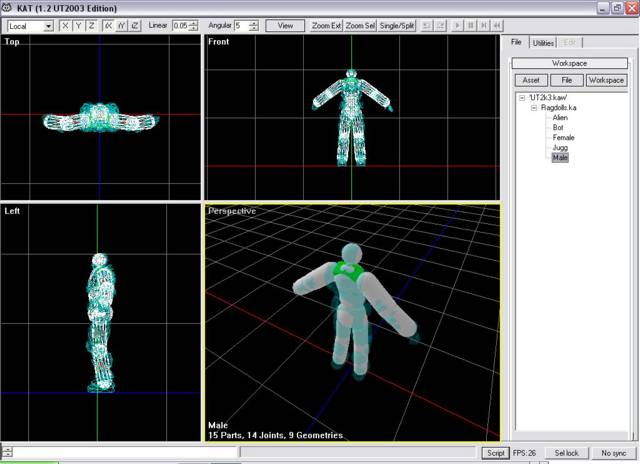Select the Bot ragdoll

point(558,127)
